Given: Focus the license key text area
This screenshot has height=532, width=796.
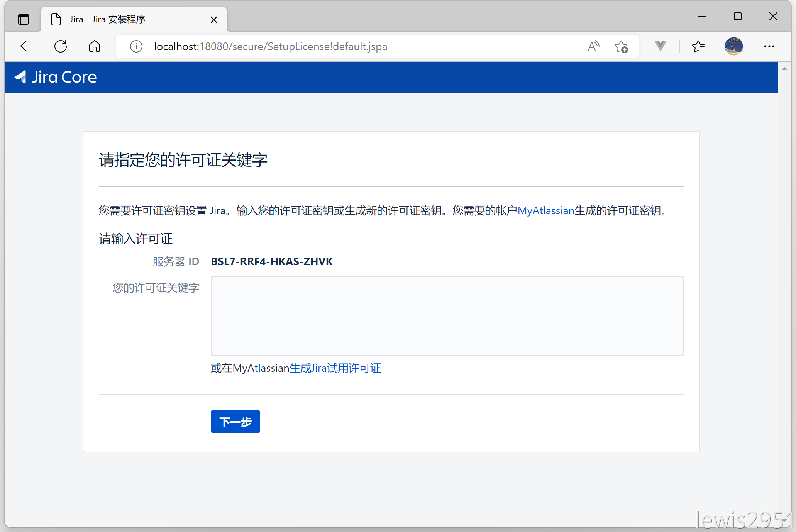Looking at the screenshot, I should (447, 316).
